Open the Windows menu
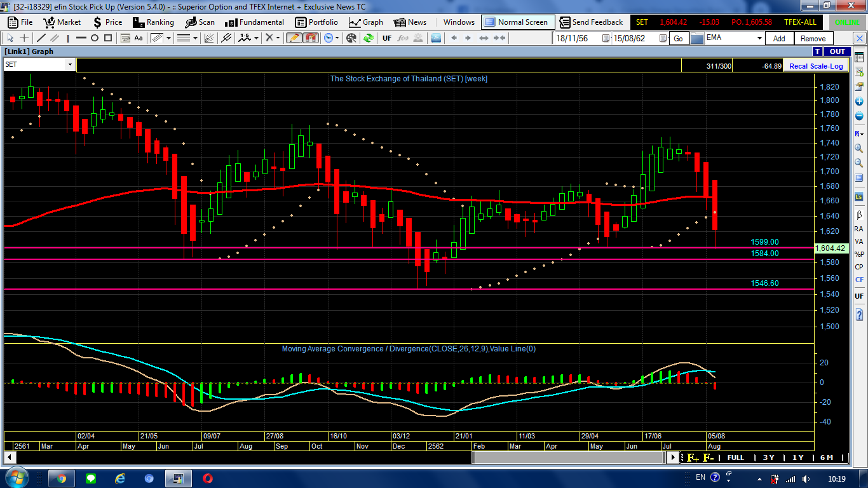868x488 pixels. (x=459, y=22)
